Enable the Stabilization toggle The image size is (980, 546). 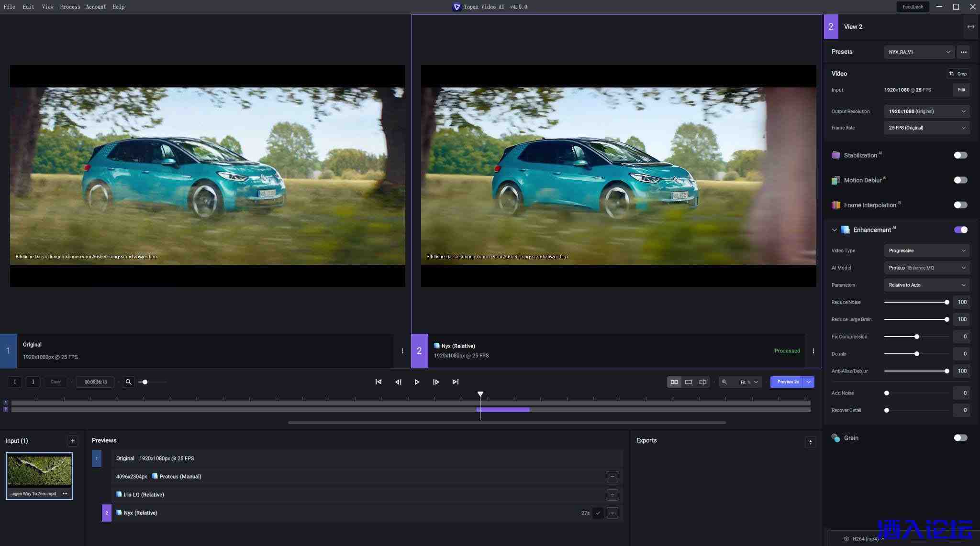[x=960, y=155]
